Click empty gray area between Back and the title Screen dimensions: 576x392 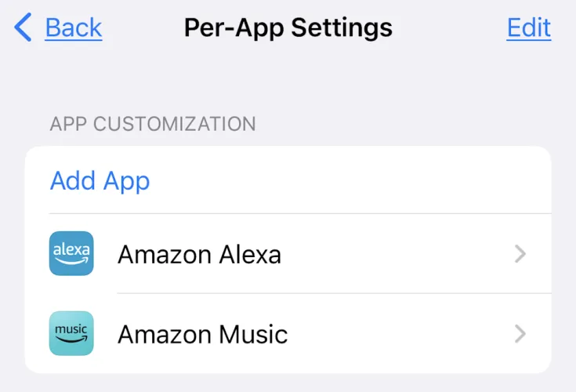point(143,28)
